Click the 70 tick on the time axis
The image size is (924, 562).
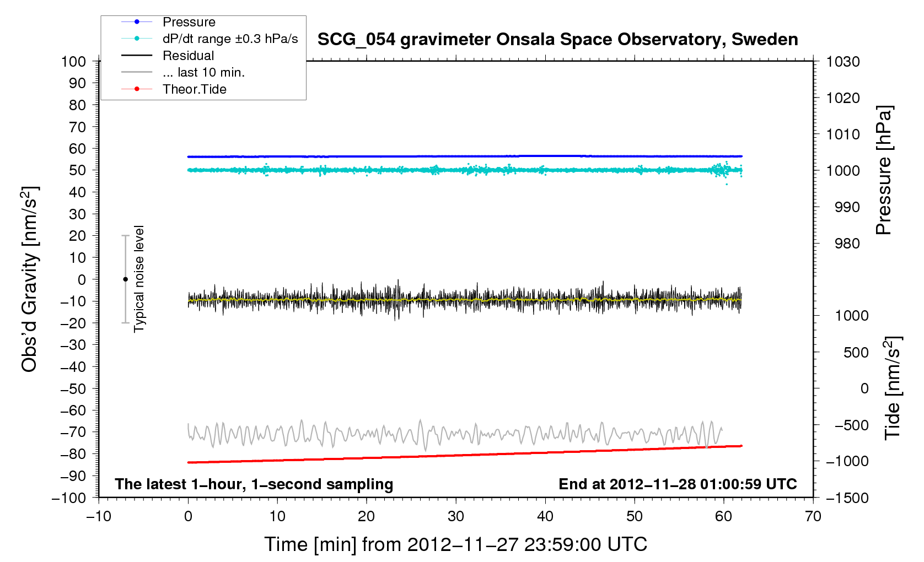pos(813,516)
